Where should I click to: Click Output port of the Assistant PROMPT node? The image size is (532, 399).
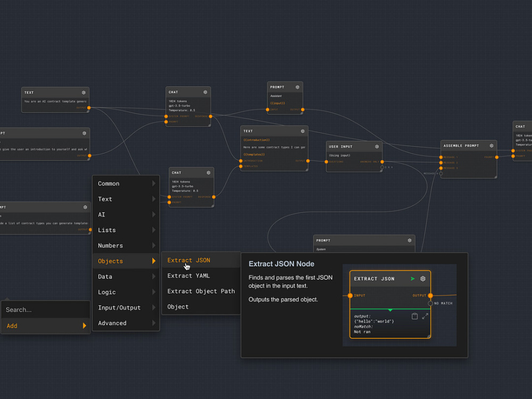pos(303,110)
